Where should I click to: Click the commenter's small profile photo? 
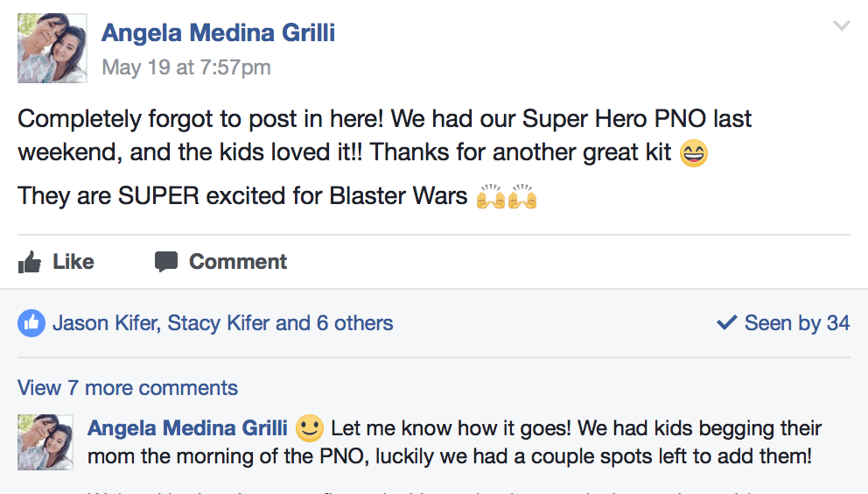pyautogui.click(x=45, y=442)
